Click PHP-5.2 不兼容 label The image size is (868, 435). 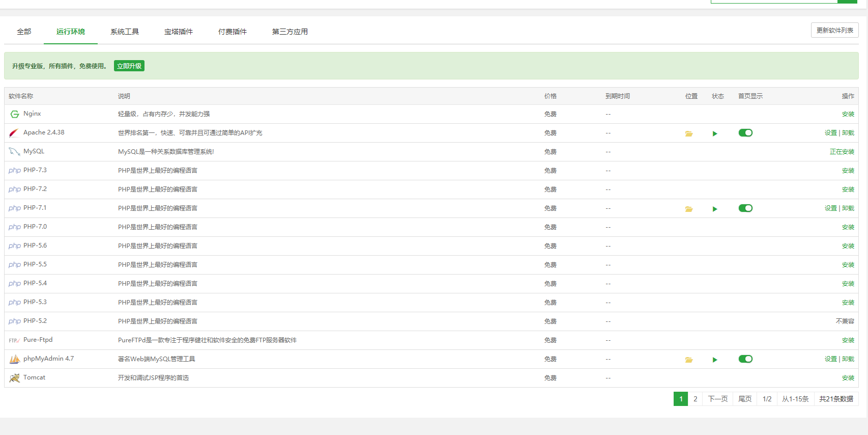pyautogui.click(x=845, y=321)
